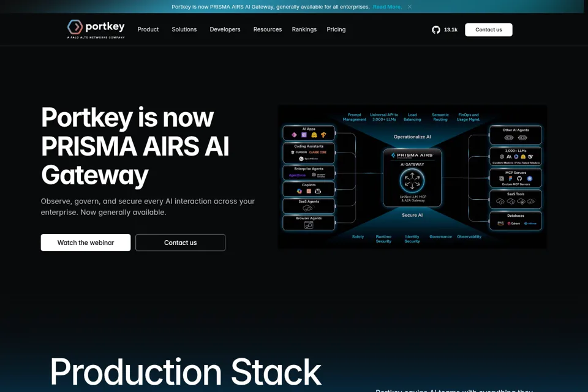Click the Browser Agents icon in diagram
The image size is (588, 392).
(x=309, y=225)
